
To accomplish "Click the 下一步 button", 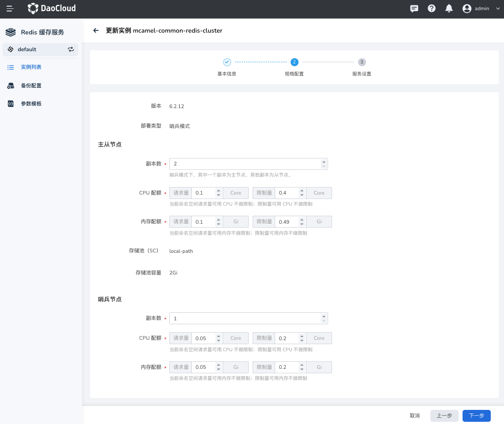I will click(x=476, y=416).
